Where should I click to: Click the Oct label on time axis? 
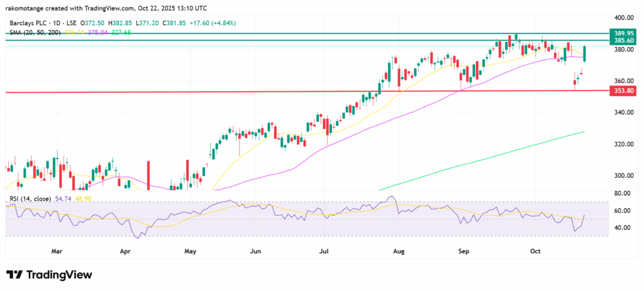point(536,251)
